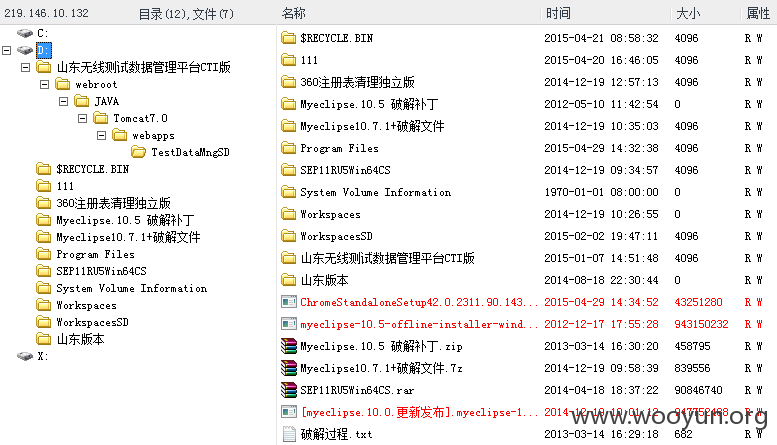Collapse the Tomcat7.0 tree node
This screenshot has width=777, height=445.
point(82,118)
